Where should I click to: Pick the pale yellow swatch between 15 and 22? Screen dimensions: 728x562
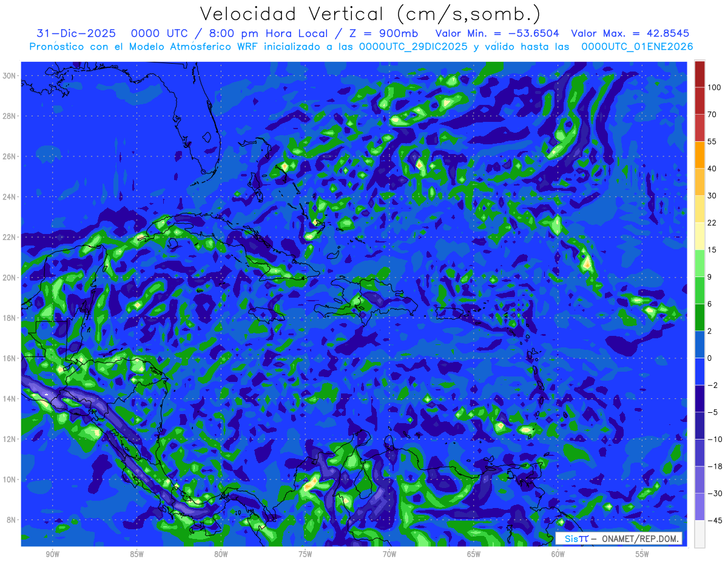click(x=699, y=236)
